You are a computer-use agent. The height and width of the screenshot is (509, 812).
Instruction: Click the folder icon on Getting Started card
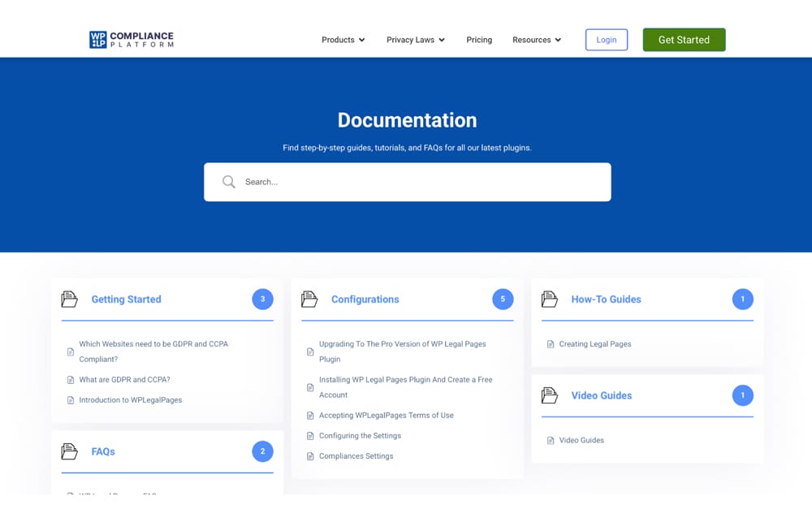point(70,299)
